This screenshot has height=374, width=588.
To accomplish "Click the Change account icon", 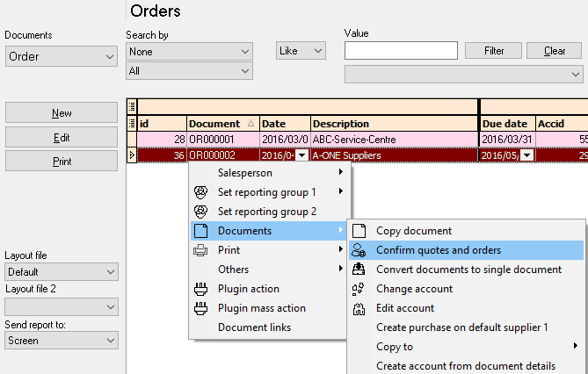I will (359, 289).
